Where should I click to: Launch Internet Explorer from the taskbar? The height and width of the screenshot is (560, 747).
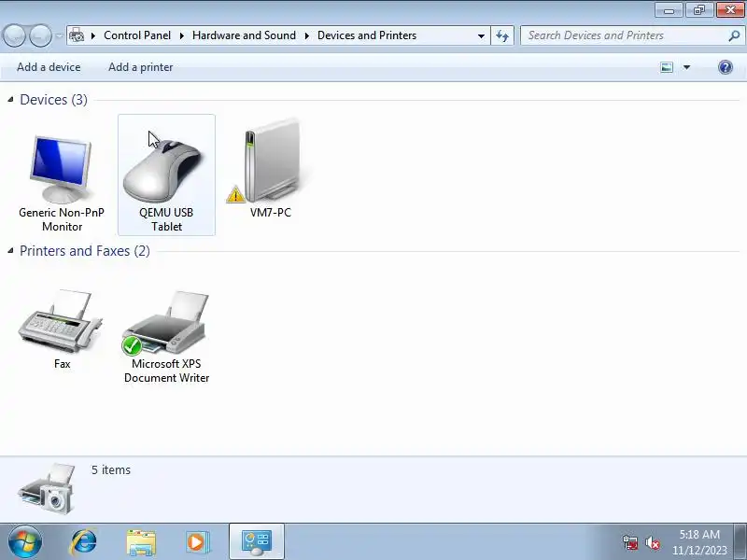84,542
